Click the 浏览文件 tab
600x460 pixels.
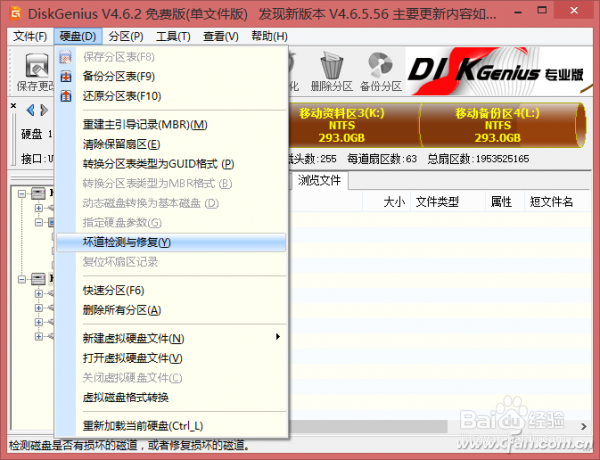(x=319, y=180)
